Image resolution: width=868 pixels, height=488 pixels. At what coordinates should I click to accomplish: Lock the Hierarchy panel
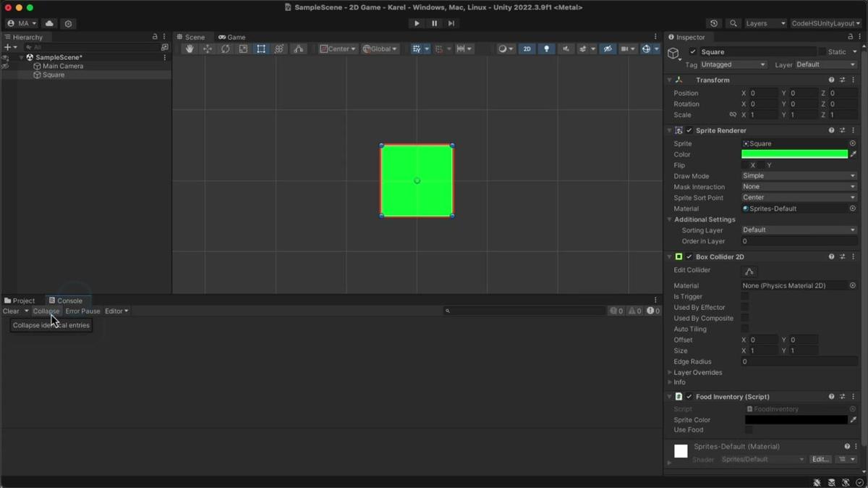pos(155,36)
